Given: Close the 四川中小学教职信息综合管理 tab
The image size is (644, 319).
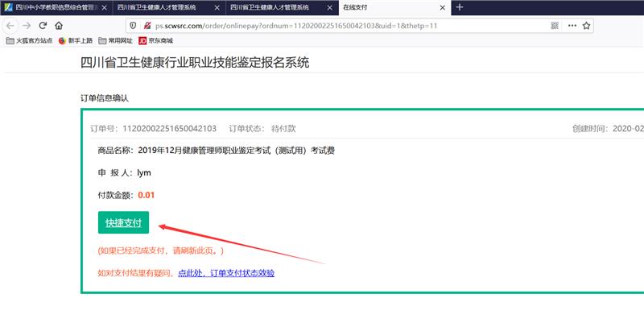Looking at the screenshot, I should pos(105,8).
